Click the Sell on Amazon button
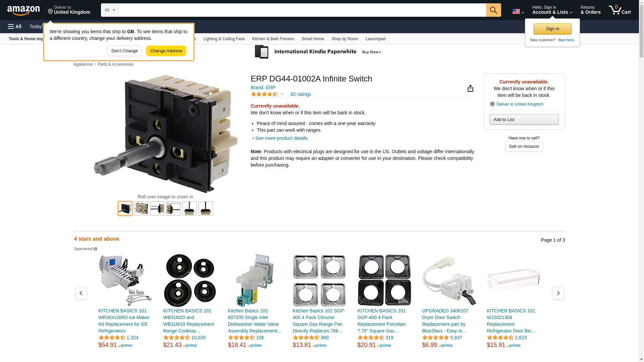This screenshot has height=362, width=644. (x=524, y=146)
